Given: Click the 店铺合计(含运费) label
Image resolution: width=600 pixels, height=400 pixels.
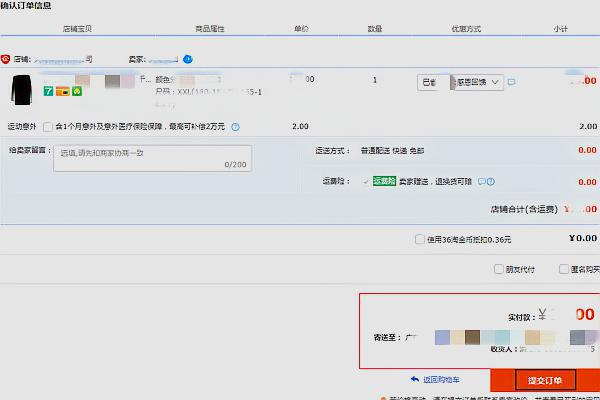Looking at the screenshot, I should 524,209.
